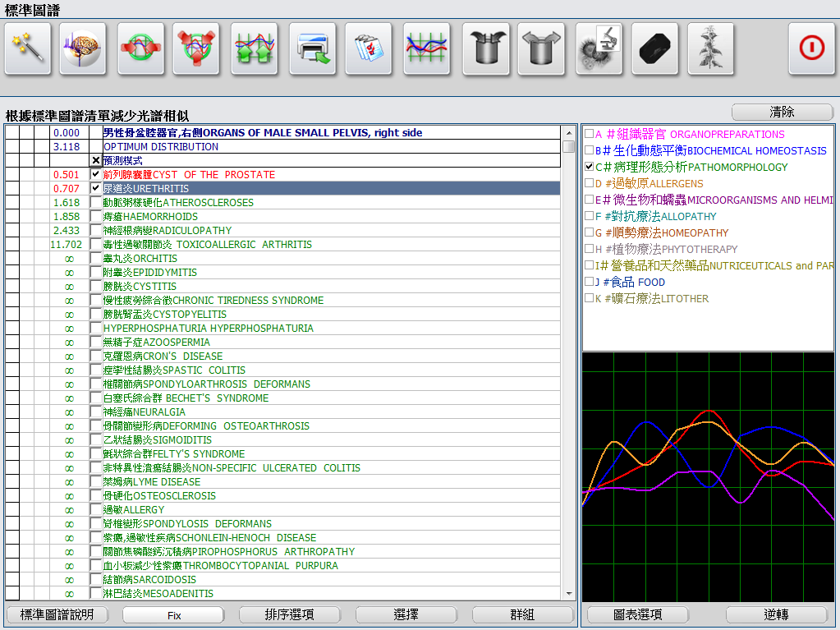Screen dimensions: 840x630
Task: Open 排序選項 sort options
Action: (290, 614)
